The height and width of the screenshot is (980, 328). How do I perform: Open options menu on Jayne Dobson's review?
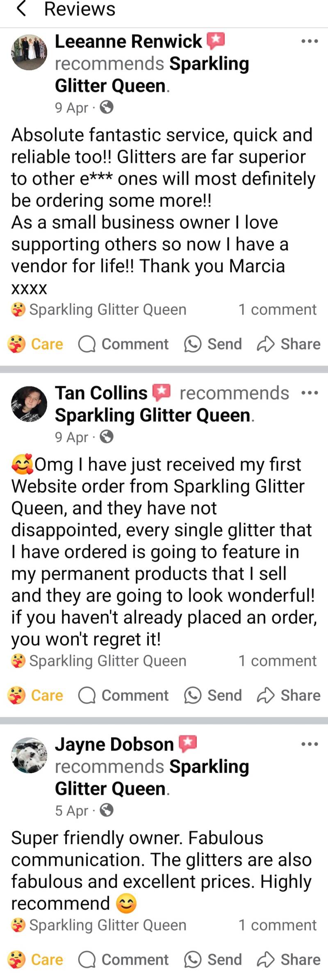click(310, 744)
